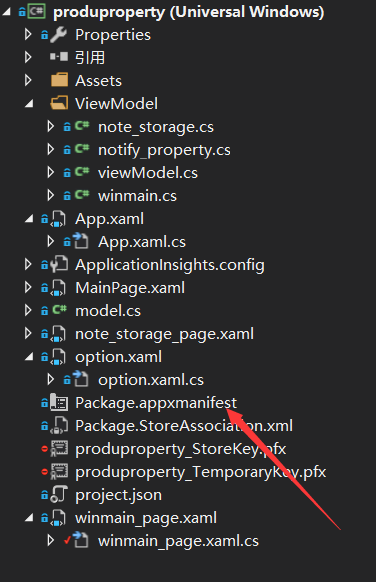Expand winmain.cs node arrow
This screenshot has height=582, width=376.
(x=51, y=196)
